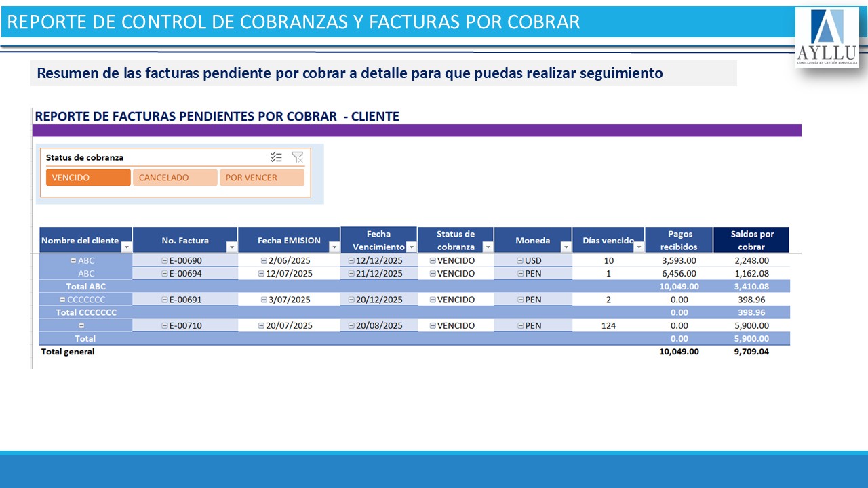Click the AYLLU company logo

(827, 38)
